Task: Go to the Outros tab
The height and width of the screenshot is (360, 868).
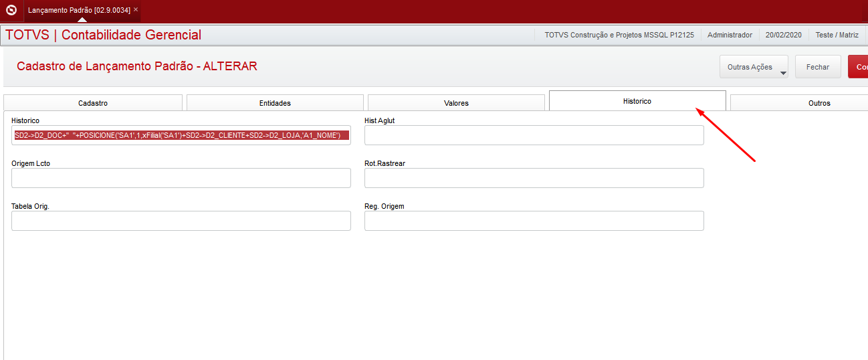Action: (799, 103)
